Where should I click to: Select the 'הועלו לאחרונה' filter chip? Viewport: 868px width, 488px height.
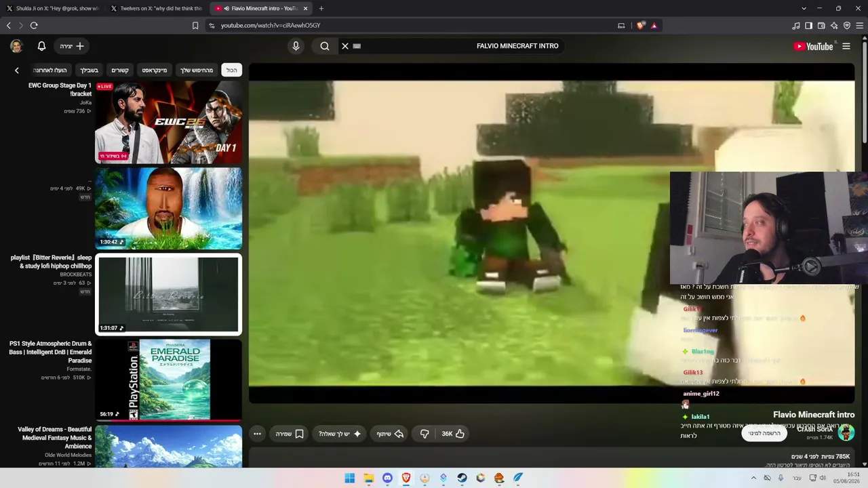(x=50, y=70)
